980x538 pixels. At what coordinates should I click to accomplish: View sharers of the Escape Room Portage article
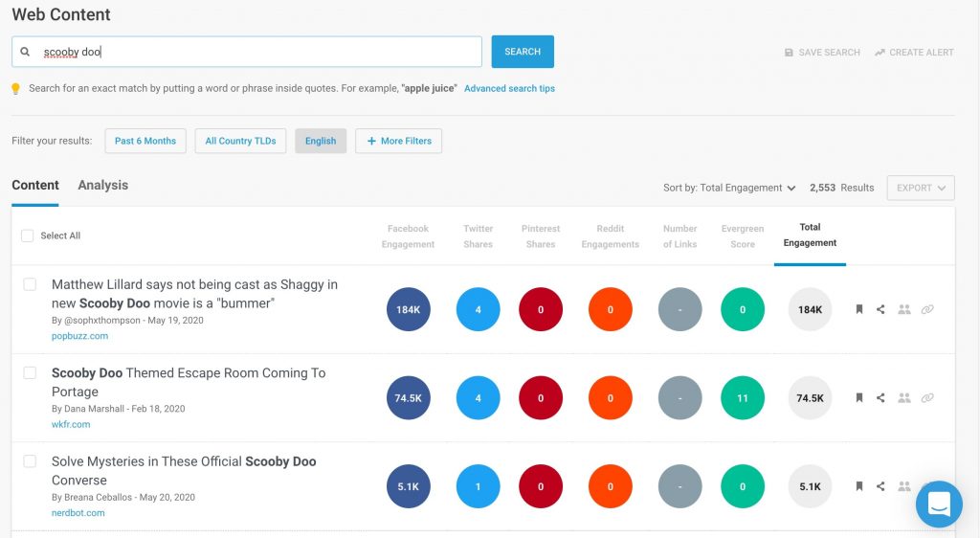click(x=903, y=398)
